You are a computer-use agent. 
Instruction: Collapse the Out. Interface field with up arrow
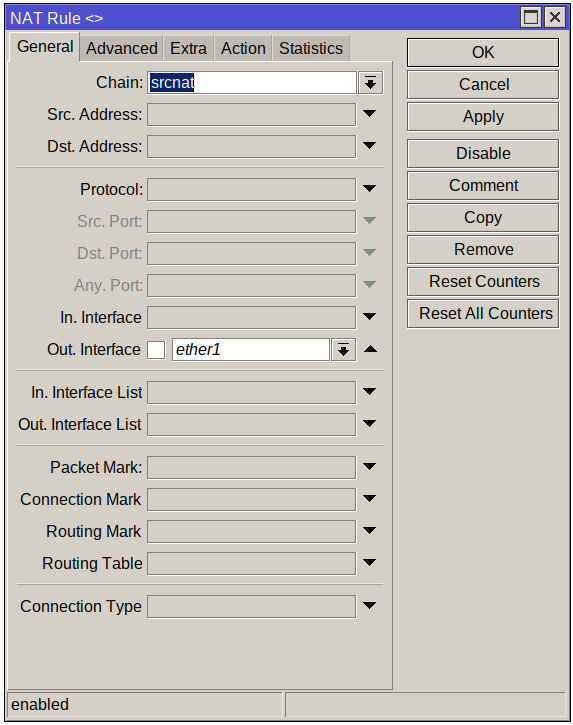click(x=370, y=350)
